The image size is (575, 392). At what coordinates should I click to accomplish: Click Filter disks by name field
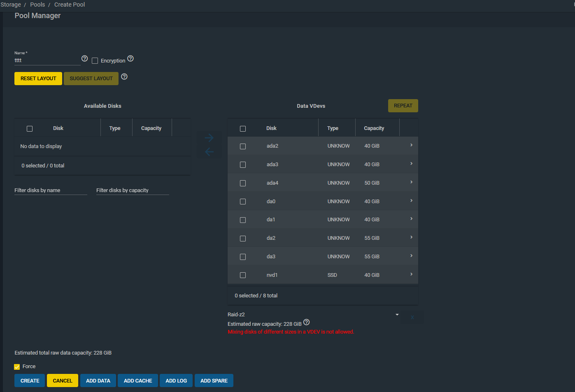point(51,190)
